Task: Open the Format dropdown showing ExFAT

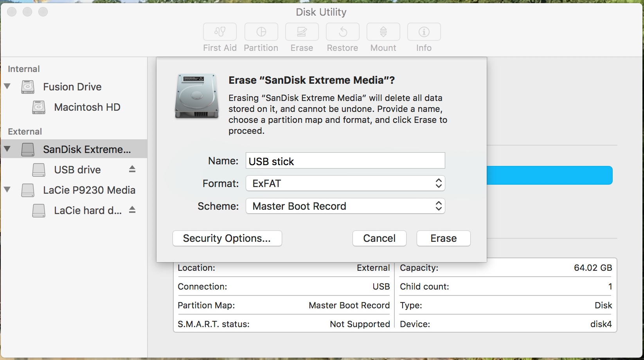Action: tap(345, 183)
